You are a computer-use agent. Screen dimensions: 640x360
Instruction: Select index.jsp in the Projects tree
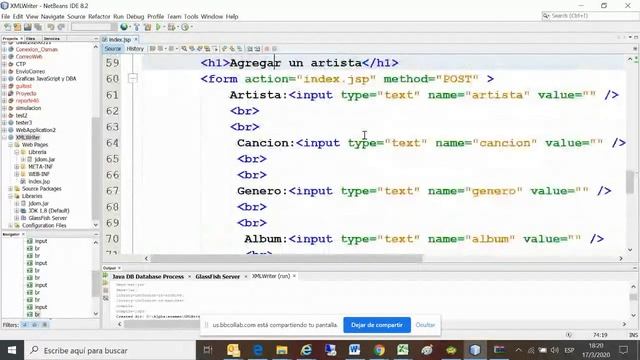coord(39,182)
